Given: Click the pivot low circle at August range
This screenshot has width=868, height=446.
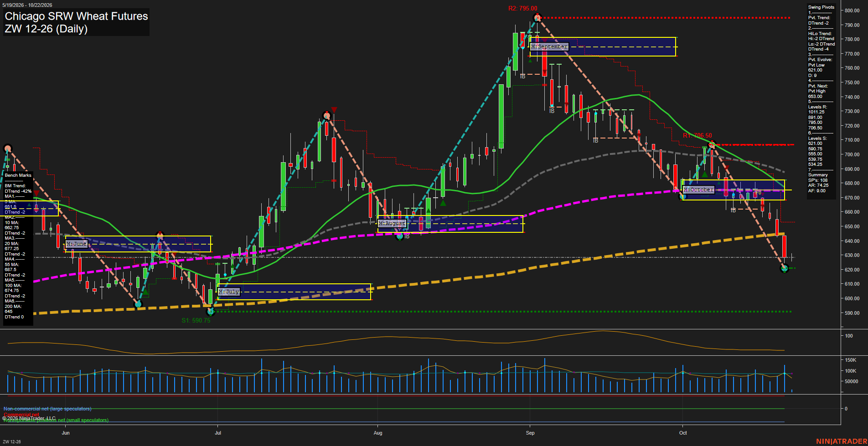Looking at the screenshot, I should [x=400, y=236].
